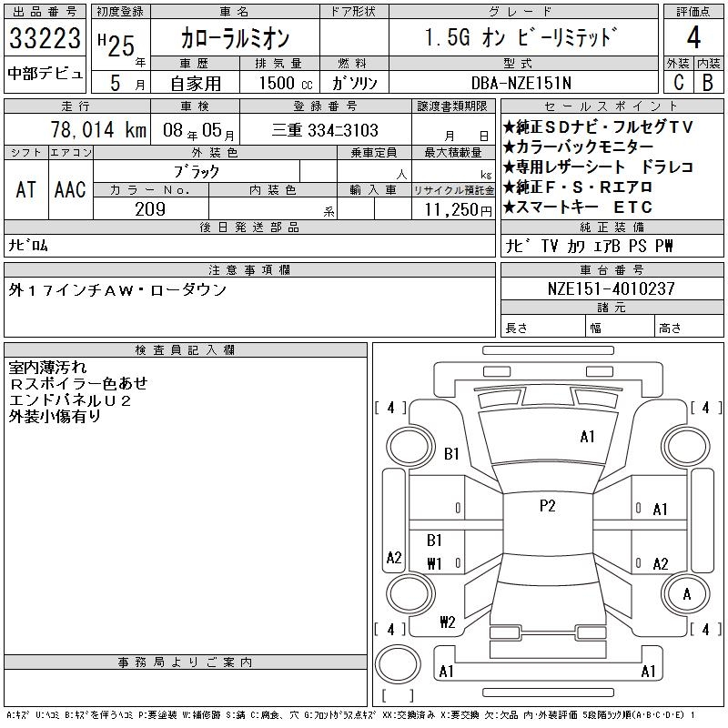Select sales point 専用レザーシート ドラレコ
The height and width of the screenshot is (728, 728).
coord(598,167)
